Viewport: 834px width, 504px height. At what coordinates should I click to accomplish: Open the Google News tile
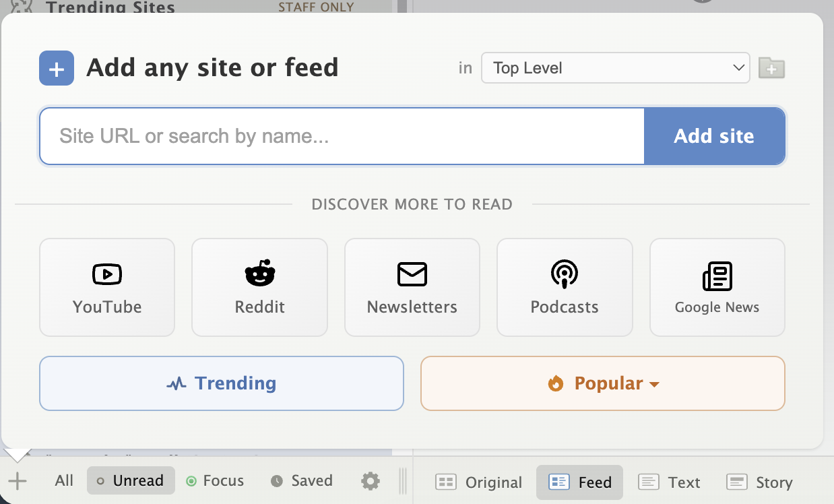tap(717, 287)
